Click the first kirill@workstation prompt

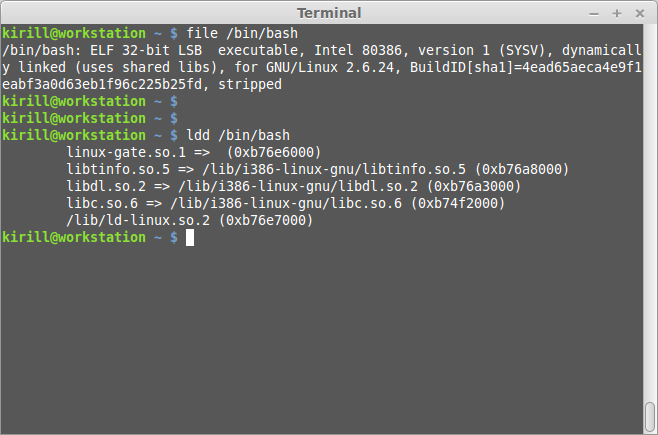[x=74, y=33]
